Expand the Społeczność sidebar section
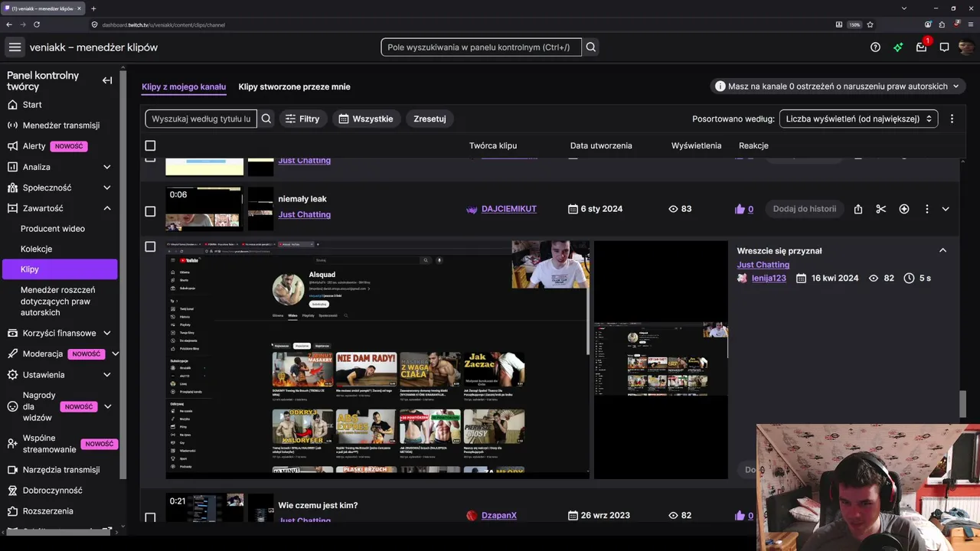This screenshot has height=551, width=980. (107, 187)
